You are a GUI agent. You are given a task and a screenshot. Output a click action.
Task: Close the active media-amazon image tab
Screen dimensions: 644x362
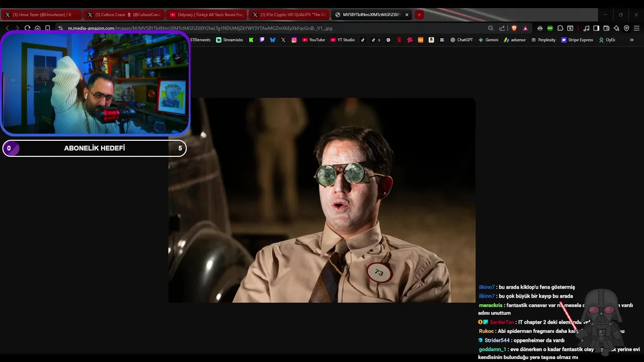[407, 15]
